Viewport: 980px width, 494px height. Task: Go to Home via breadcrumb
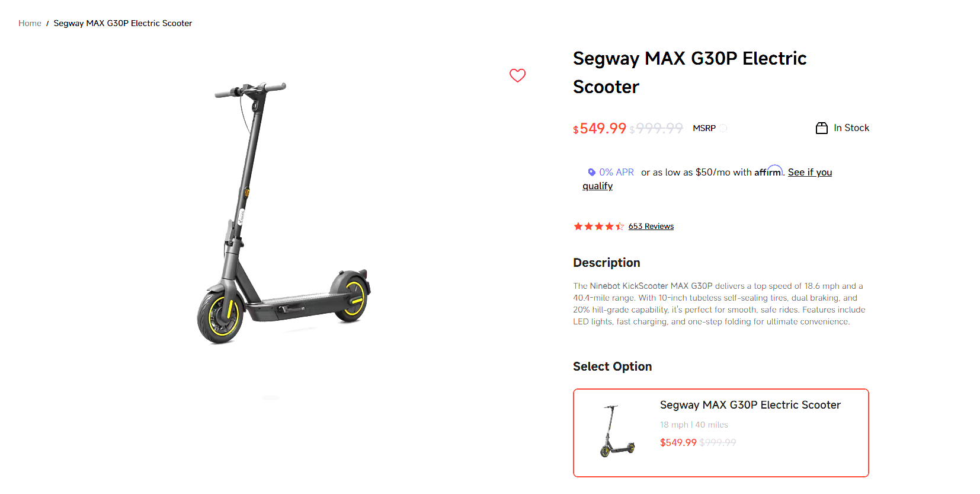[x=30, y=23]
